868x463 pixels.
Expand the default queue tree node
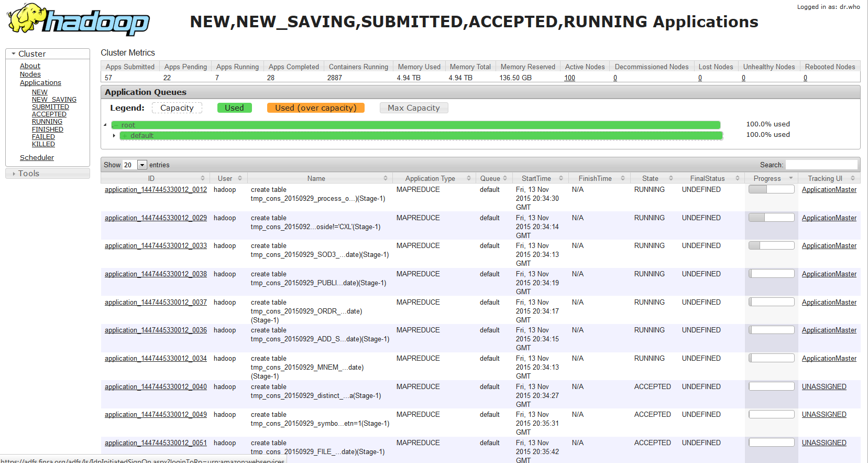(x=114, y=136)
